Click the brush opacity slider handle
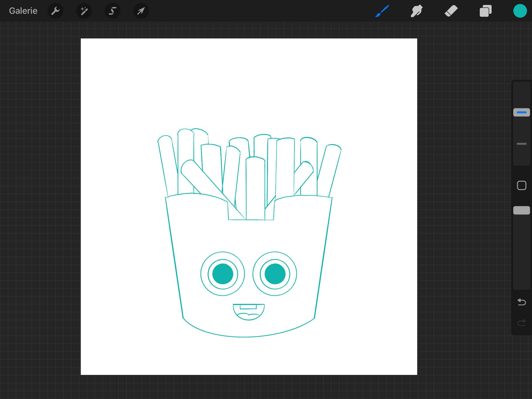This screenshot has width=532, height=399. coord(521,210)
